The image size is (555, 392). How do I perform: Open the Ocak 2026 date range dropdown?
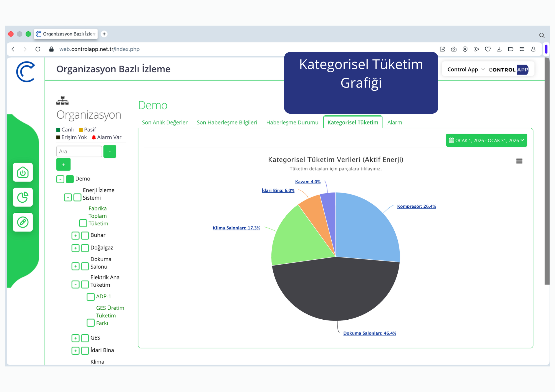tap(486, 141)
